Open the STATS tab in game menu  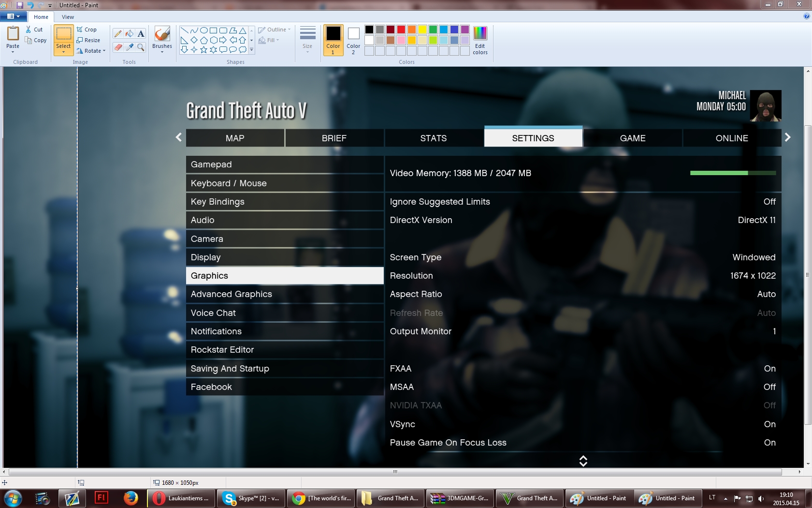pyautogui.click(x=434, y=138)
